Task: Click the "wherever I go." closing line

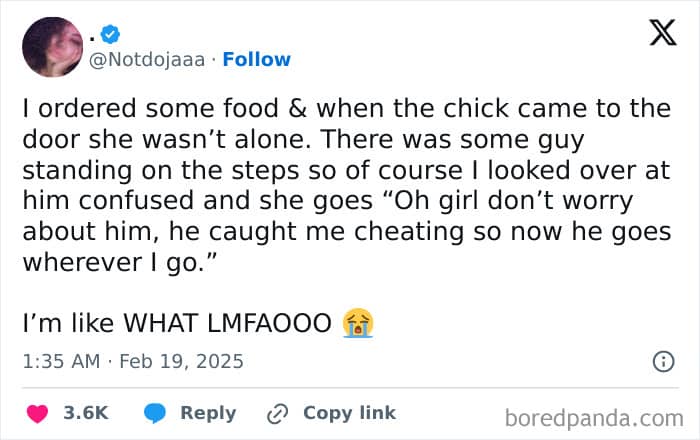Action: tap(120, 262)
